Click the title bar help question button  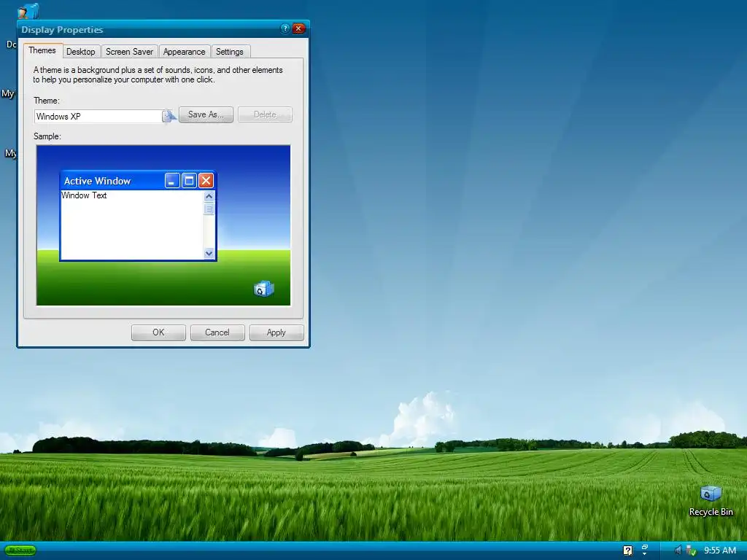285,28
